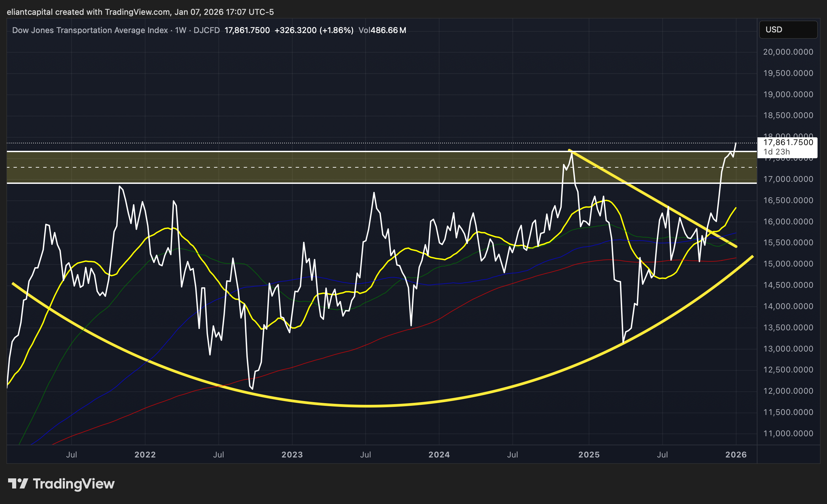Click the 2026 label on the time axis
The image size is (827, 504).
coord(736,454)
